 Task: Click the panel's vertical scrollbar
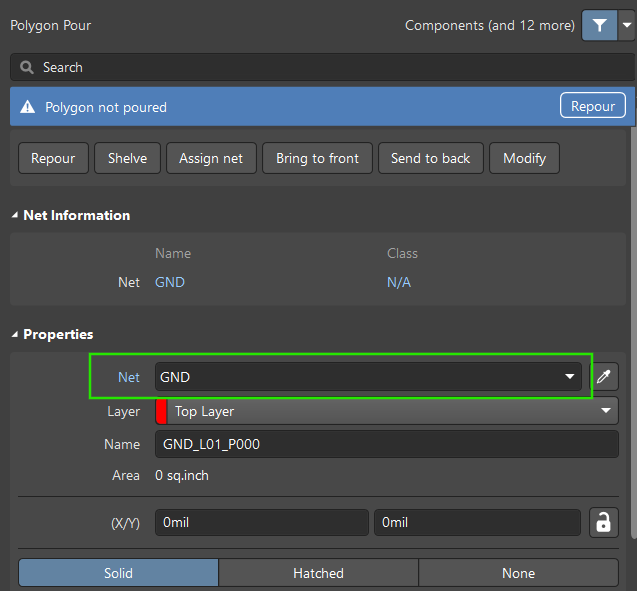[634, 333]
